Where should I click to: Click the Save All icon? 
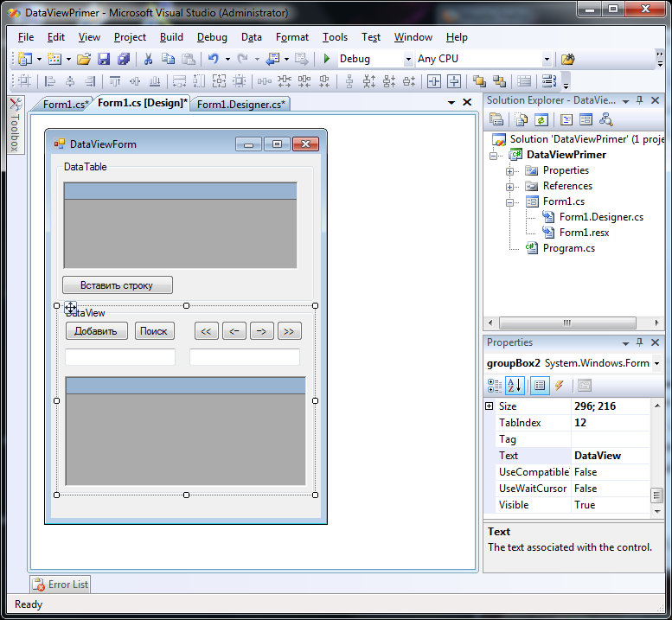tap(124, 59)
